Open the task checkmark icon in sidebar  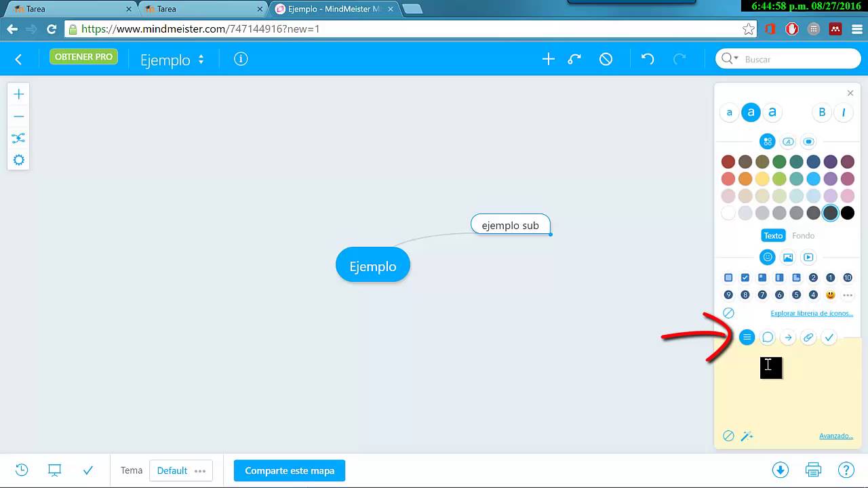click(x=829, y=337)
